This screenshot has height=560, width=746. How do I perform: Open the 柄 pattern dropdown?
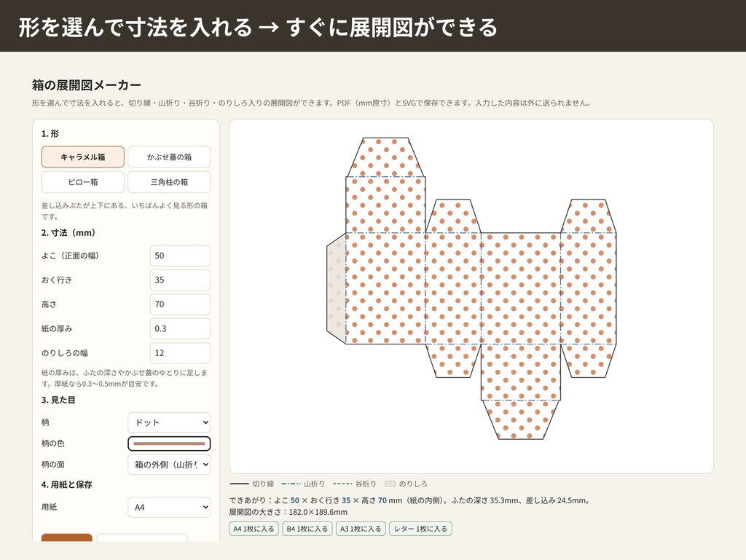pyautogui.click(x=169, y=422)
